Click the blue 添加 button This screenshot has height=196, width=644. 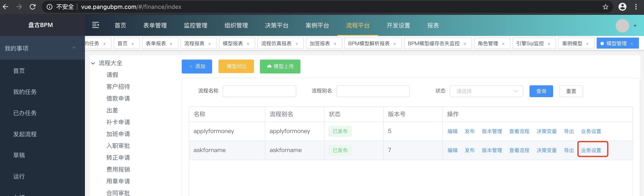pos(197,67)
